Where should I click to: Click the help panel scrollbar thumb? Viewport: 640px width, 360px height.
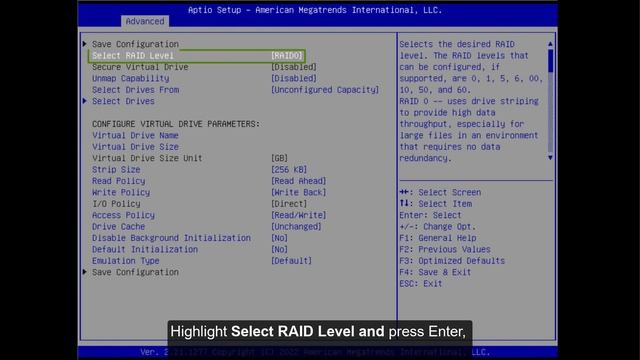(550, 61)
